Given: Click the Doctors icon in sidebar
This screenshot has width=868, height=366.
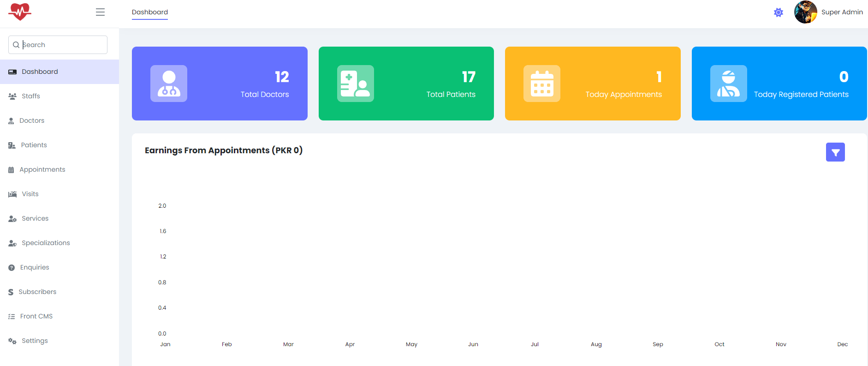Looking at the screenshot, I should point(11,121).
